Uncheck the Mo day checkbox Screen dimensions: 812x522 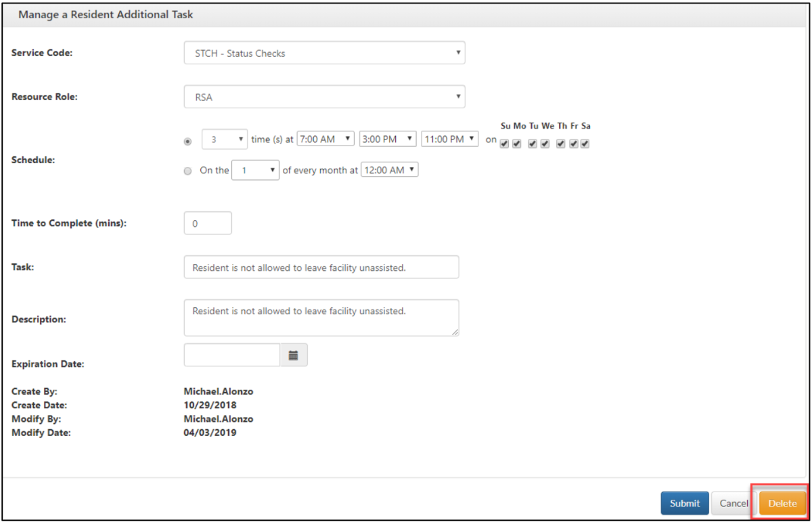[x=517, y=144]
